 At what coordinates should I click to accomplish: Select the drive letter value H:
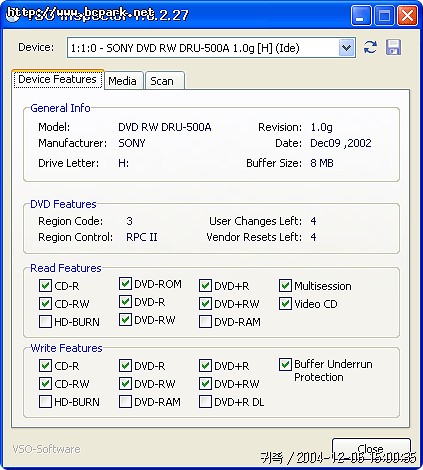pos(123,163)
